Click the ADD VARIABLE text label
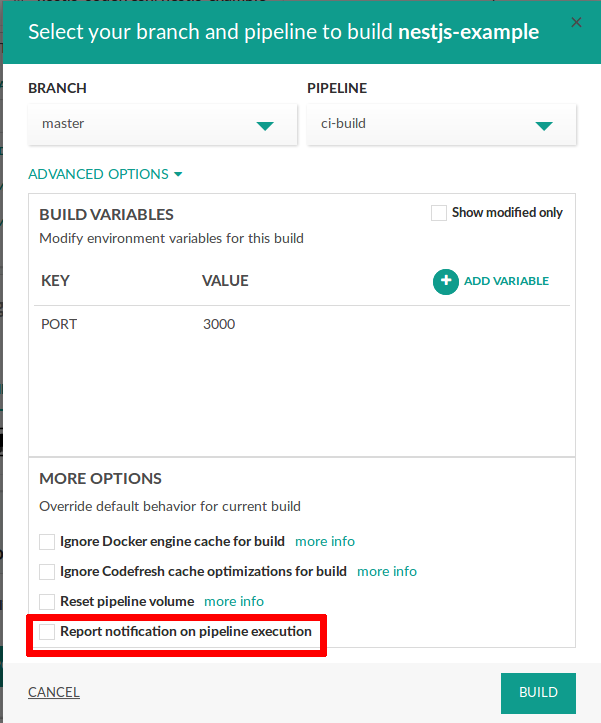Viewport: 601px width, 723px height. point(506,282)
